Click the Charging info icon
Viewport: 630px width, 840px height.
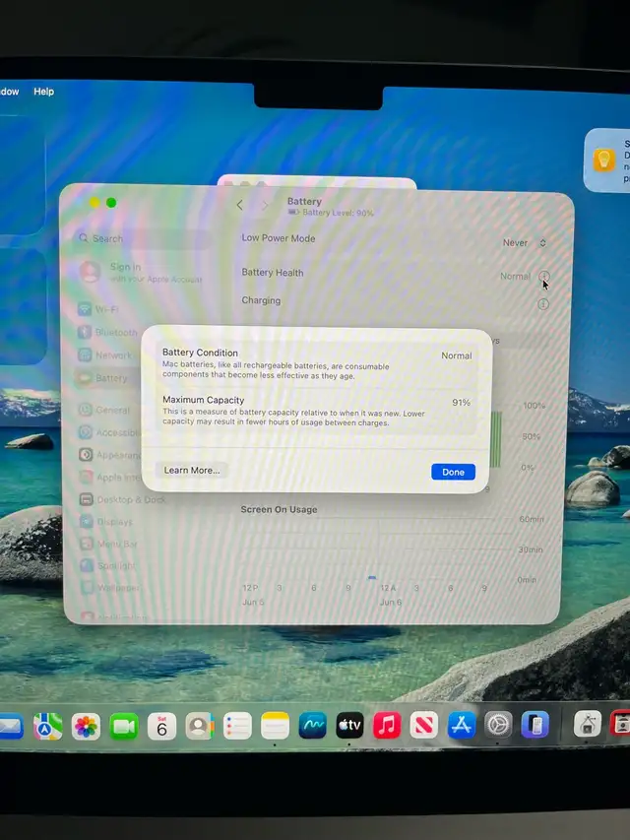[x=543, y=304]
